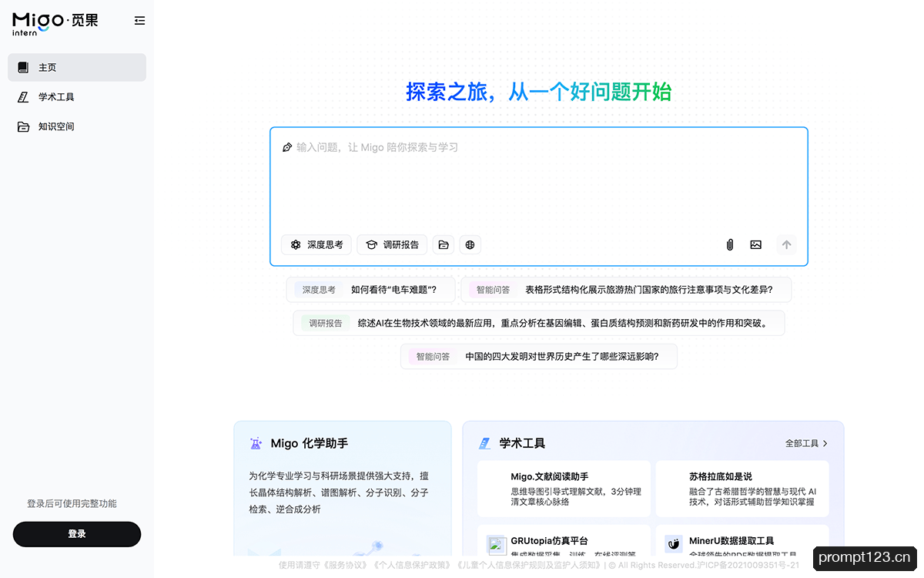This screenshot has width=924, height=578.
Task: Click the send arrow button
Action: coord(786,244)
